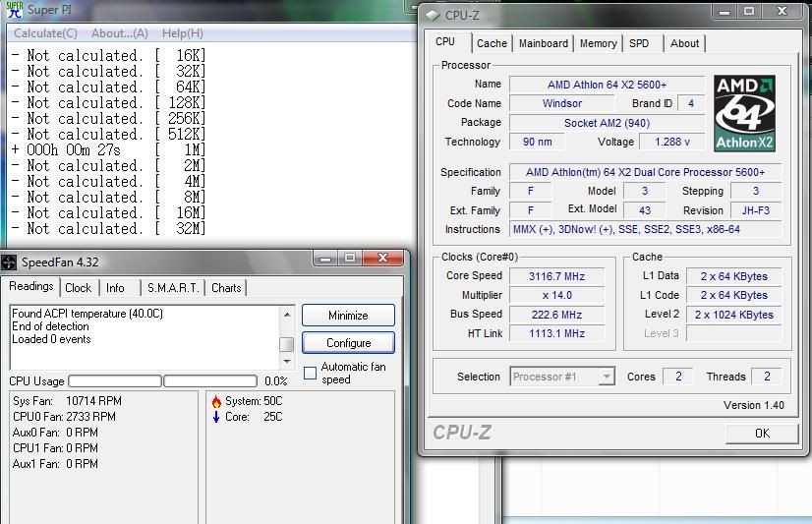
Task: Switch to the Mainboard tab in CPU-Z
Action: point(544,43)
